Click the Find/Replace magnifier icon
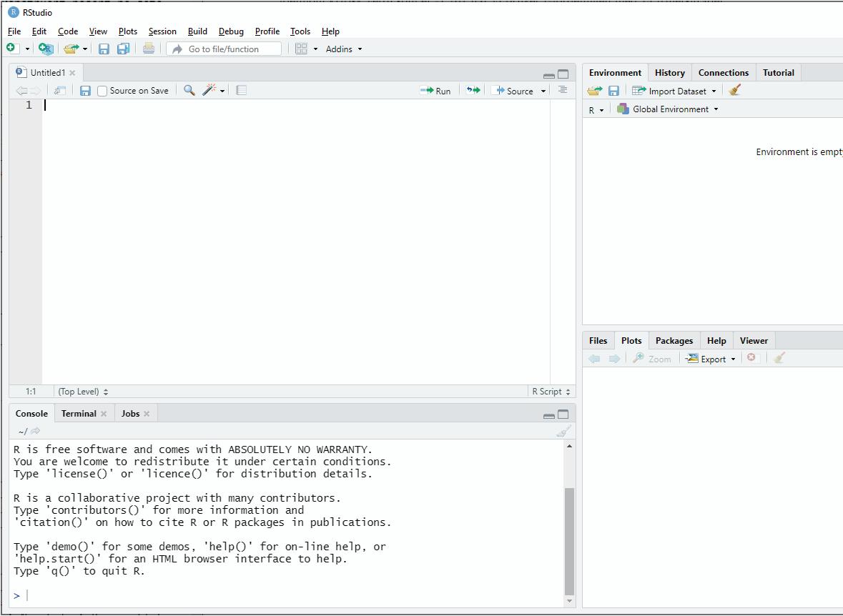The width and height of the screenshot is (843, 616). [189, 90]
